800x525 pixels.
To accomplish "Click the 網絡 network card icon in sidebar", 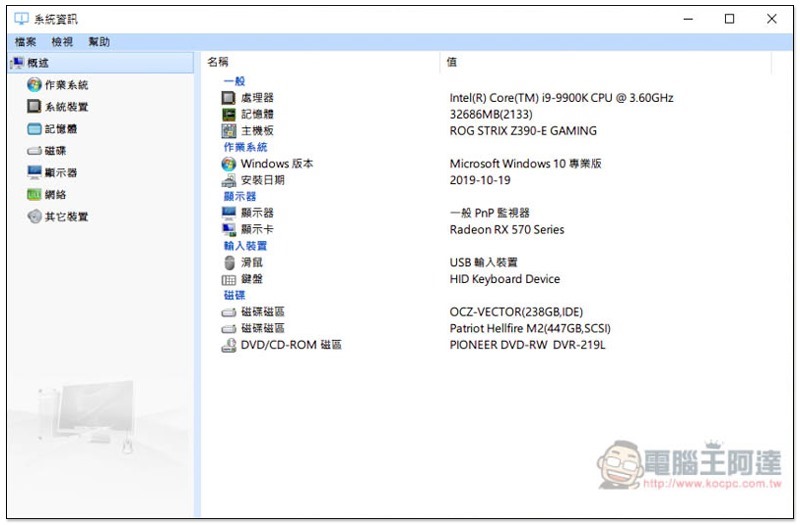I will [34, 194].
